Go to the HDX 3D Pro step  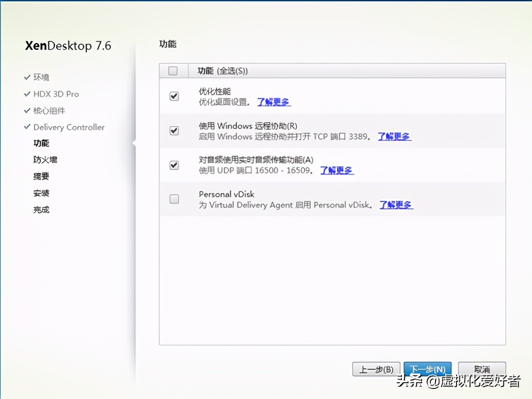coord(56,94)
